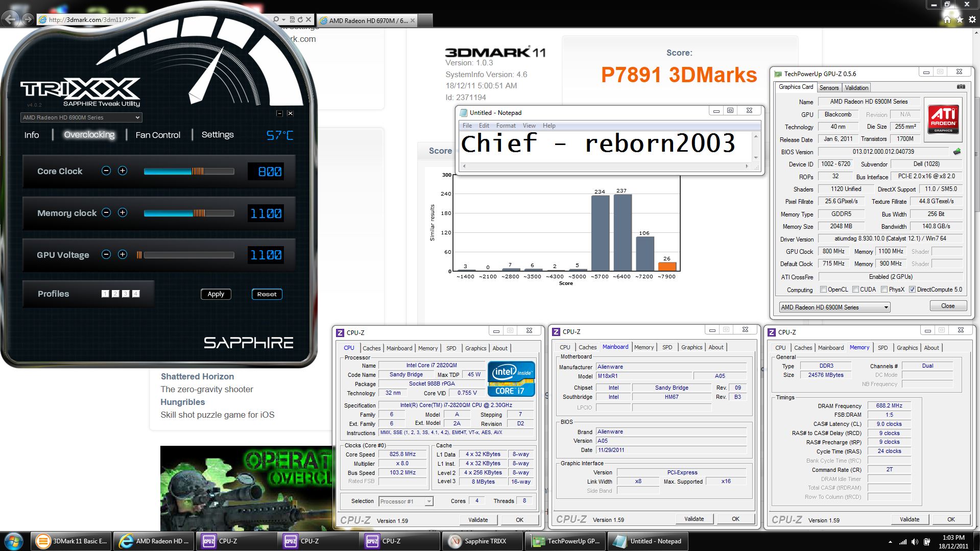The image size is (980, 551).
Task: Decrease Memory clock with the minus button
Action: click(106, 213)
